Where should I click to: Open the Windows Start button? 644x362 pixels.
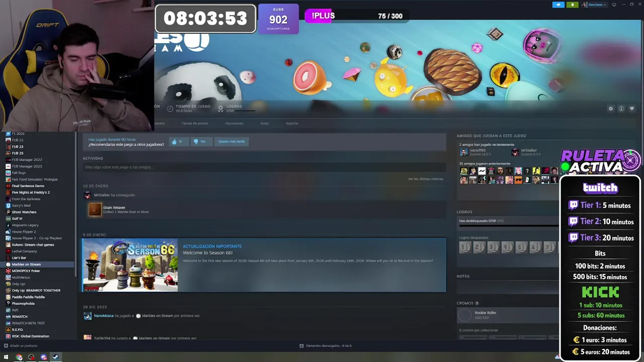(x=6, y=357)
